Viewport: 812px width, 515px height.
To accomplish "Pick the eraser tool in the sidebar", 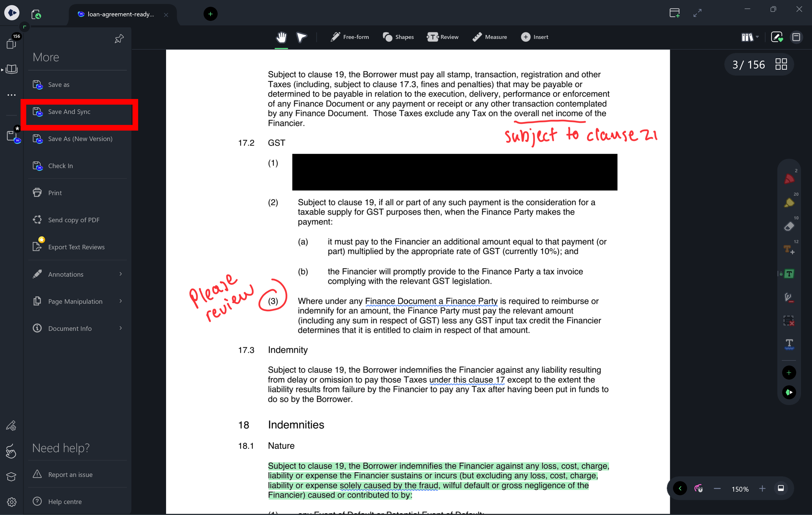I will pyautogui.click(x=789, y=226).
